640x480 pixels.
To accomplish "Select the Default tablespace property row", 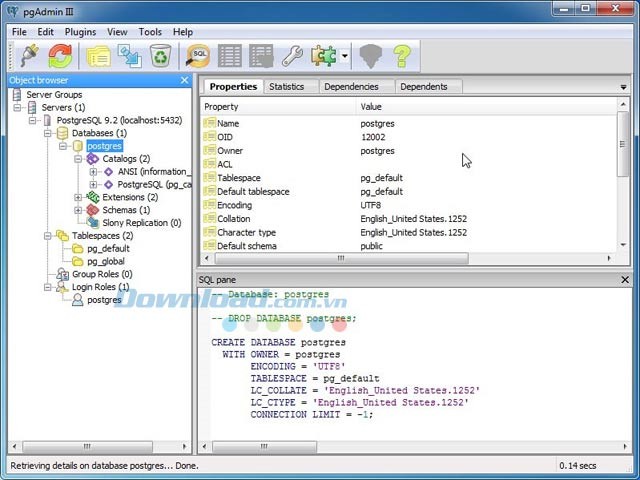I will [x=409, y=191].
